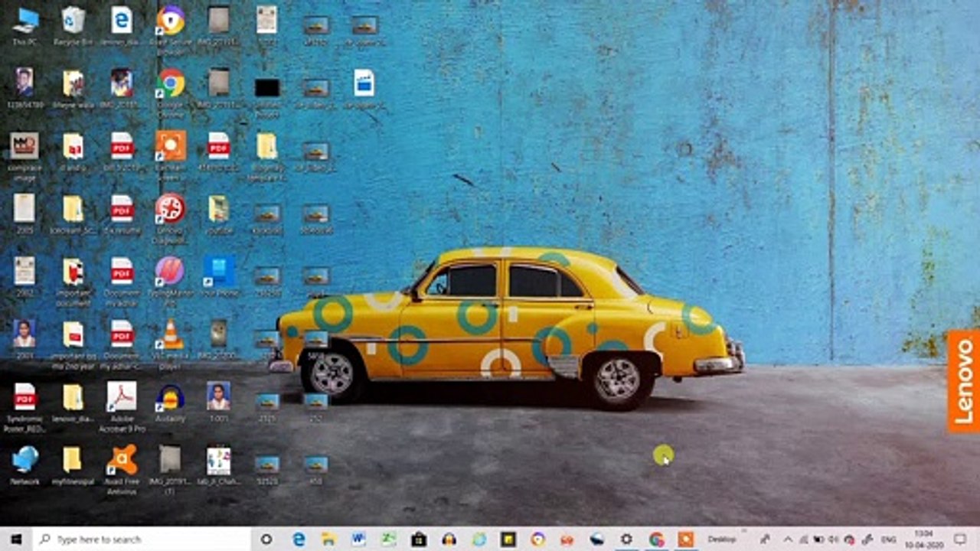Open the taskbar clock and calendar
The image size is (980, 551).
(923, 539)
